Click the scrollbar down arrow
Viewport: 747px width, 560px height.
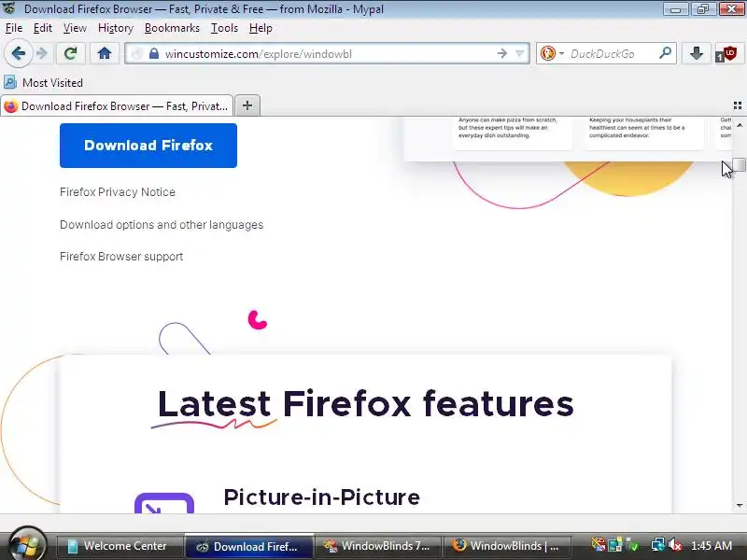740,505
